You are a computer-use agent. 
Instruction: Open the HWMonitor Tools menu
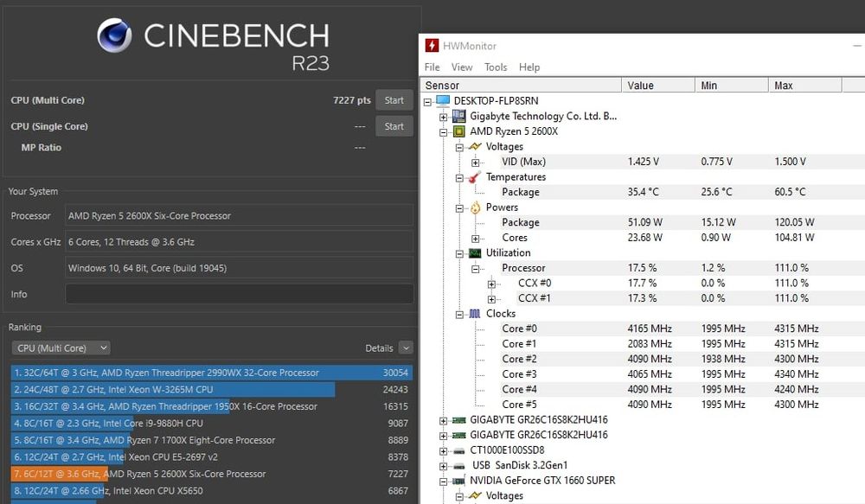496,67
